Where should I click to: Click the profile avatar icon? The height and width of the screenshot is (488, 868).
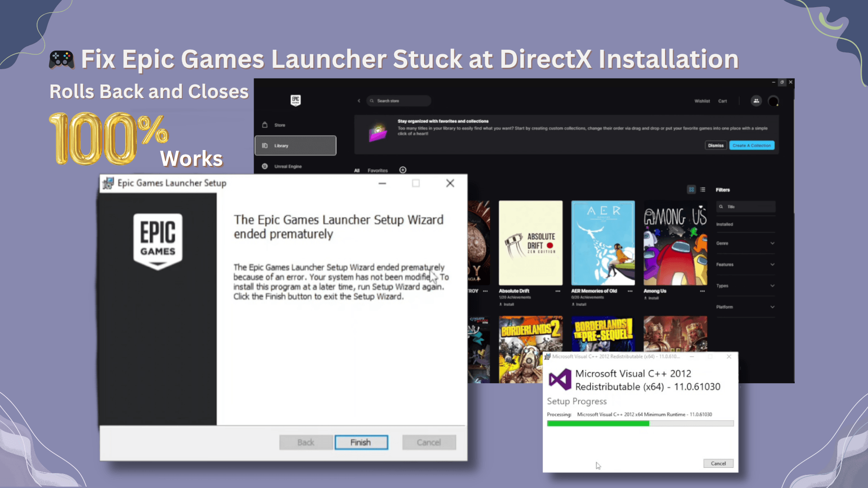[774, 101]
